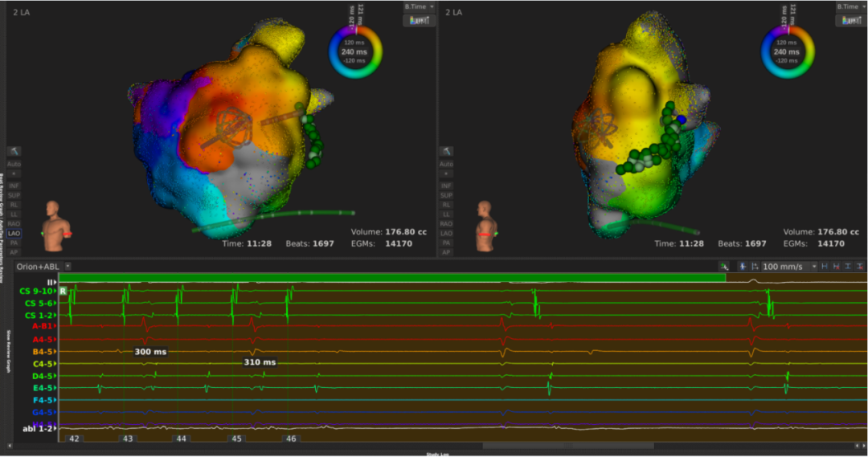868x457 pixels.
Task: Toggle the Auto view button in left panel
Action: [x=14, y=163]
